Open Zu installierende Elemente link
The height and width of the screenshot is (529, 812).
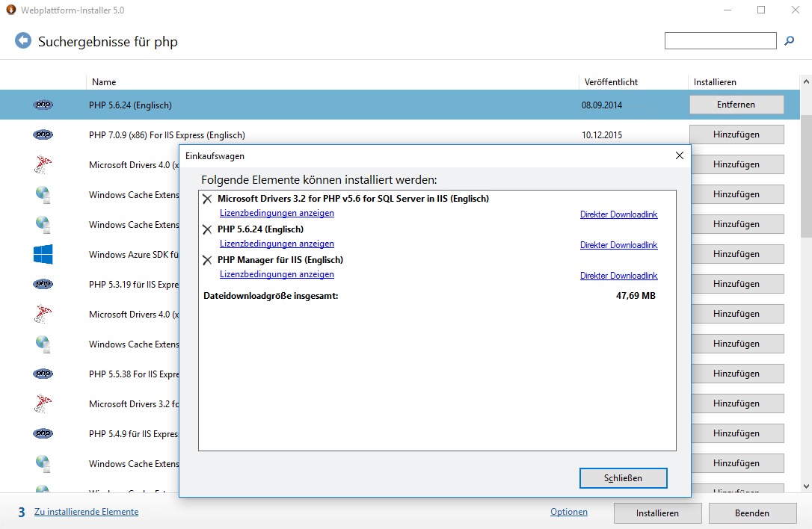(x=87, y=511)
